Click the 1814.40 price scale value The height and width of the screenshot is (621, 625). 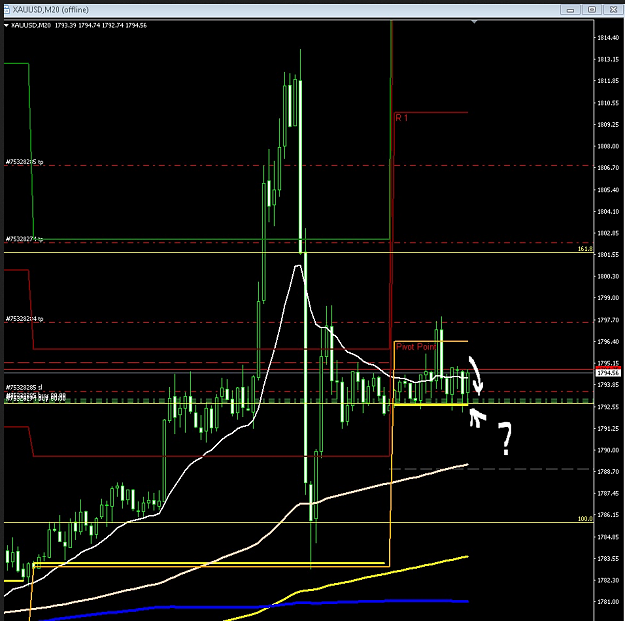tap(608, 38)
